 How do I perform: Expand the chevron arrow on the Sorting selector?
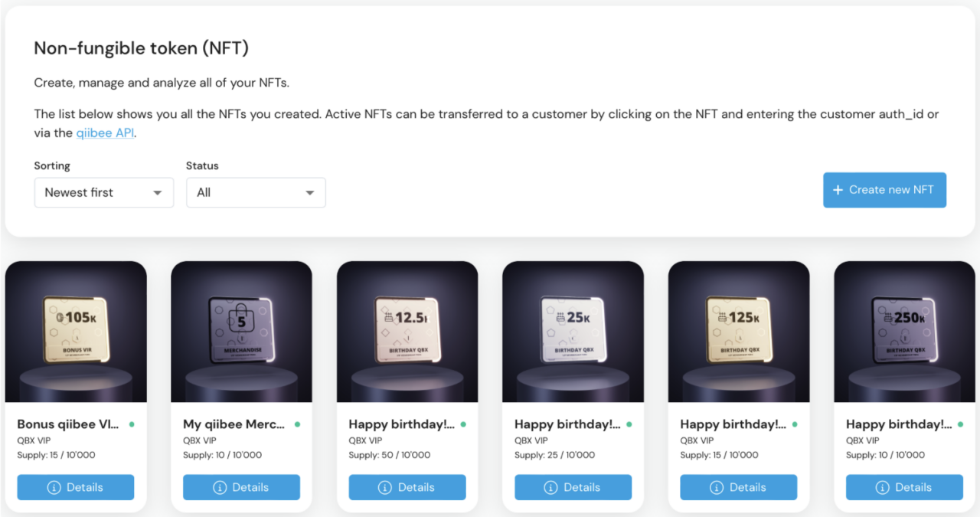(x=158, y=192)
